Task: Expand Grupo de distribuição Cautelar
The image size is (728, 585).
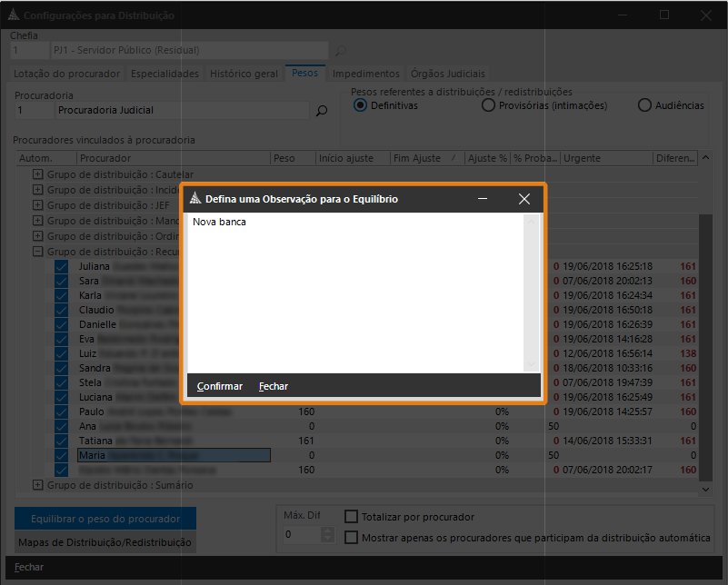Action: (38, 174)
